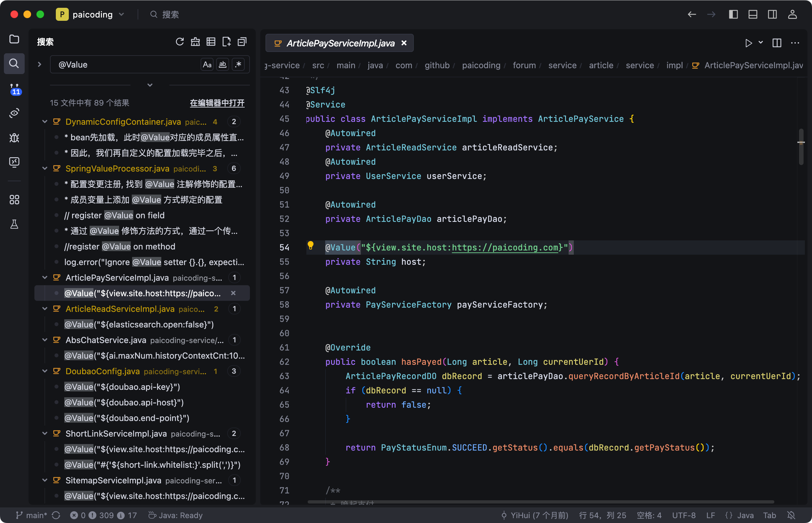The width and height of the screenshot is (812, 523).
Task: Click the 'article' breadcrumb segment
Action: point(601,65)
